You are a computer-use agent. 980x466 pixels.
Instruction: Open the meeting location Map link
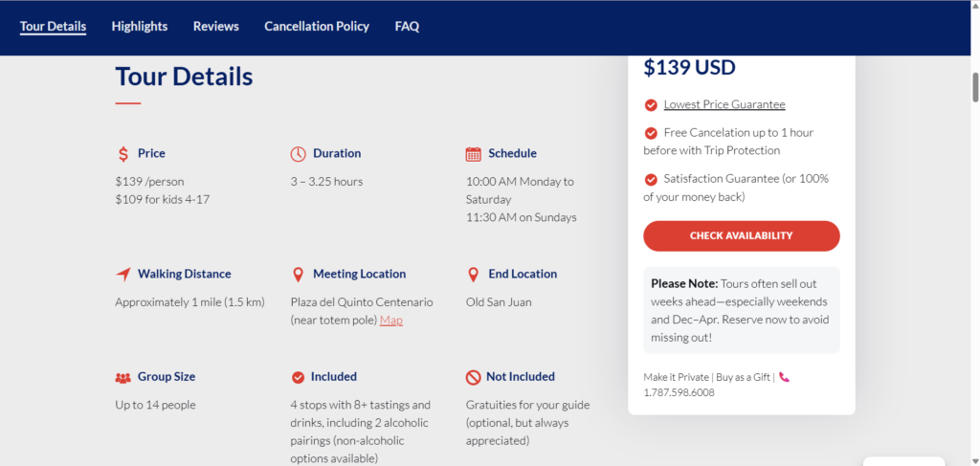tap(391, 321)
